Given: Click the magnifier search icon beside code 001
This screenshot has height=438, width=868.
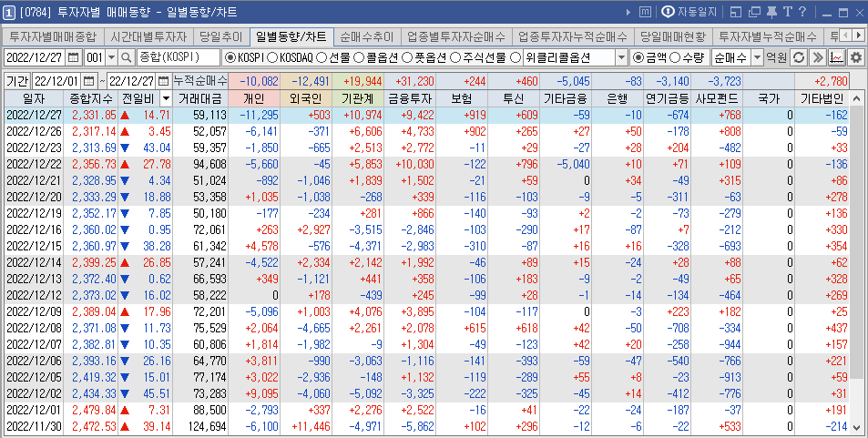Looking at the screenshot, I should point(127,57).
